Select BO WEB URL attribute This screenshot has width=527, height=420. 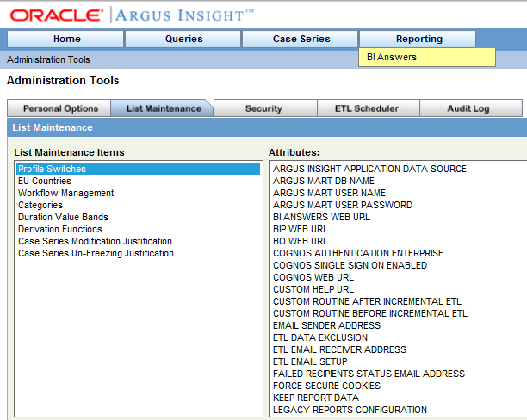301,241
